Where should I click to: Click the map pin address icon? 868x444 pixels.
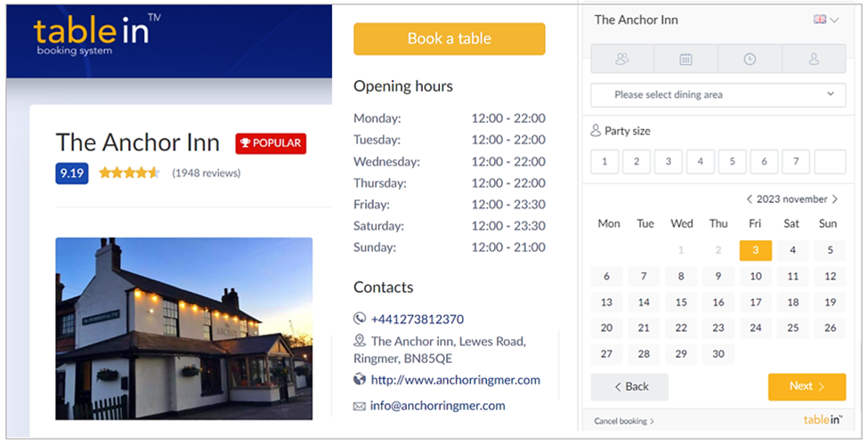tap(360, 341)
